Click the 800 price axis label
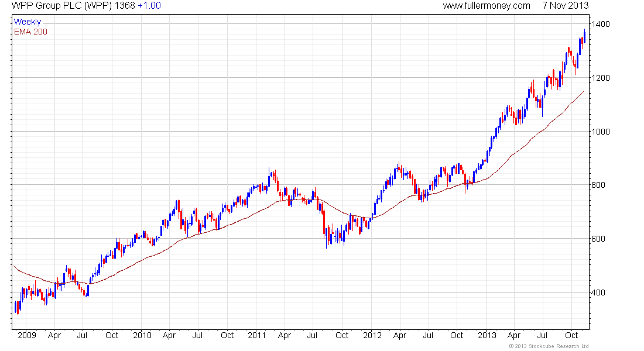This screenshot has height=351, width=644. click(598, 185)
